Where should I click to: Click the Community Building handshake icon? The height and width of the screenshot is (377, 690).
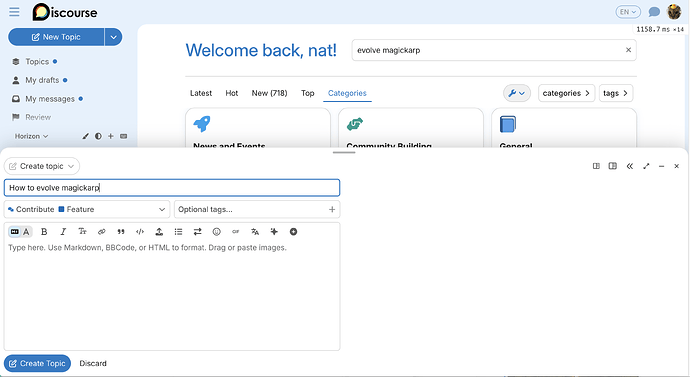(355, 124)
